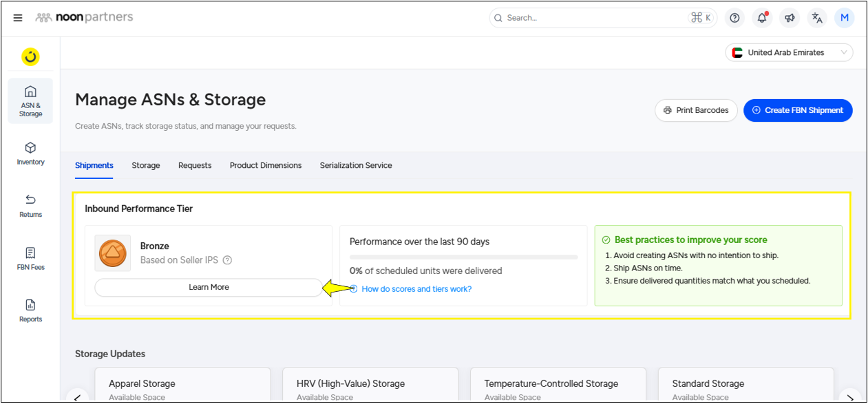
Task: Click the Seller IPS info icon
Action: pos(227,260)
